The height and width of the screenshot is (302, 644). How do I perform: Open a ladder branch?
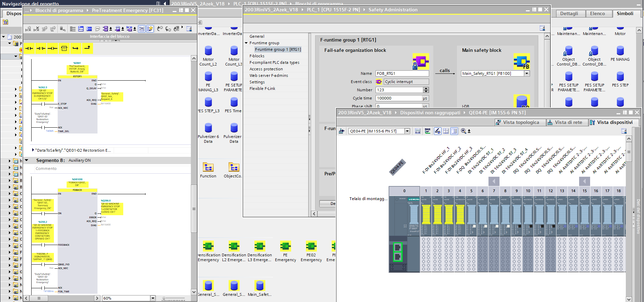pos(76,48)
